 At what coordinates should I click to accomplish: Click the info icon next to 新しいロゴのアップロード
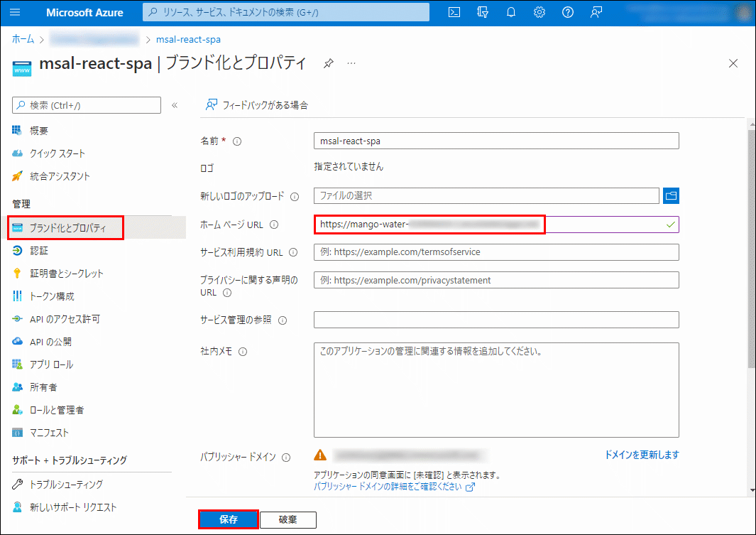click(295, 196)
